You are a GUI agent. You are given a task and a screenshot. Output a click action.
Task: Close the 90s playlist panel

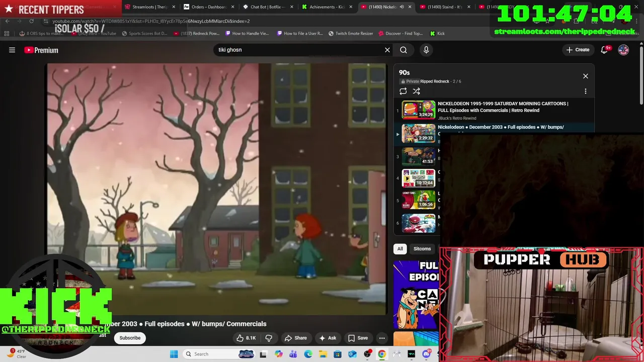[585, 76]
